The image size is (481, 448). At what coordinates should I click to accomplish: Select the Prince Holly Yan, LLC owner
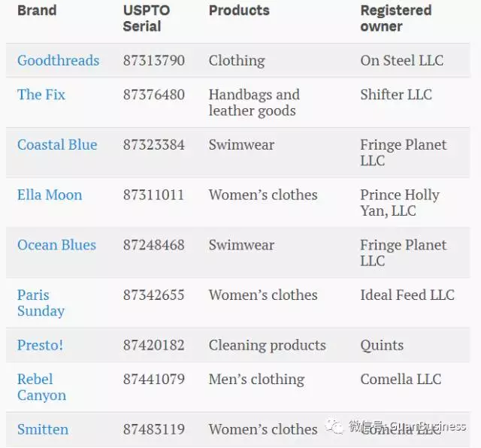coord(399,203)
